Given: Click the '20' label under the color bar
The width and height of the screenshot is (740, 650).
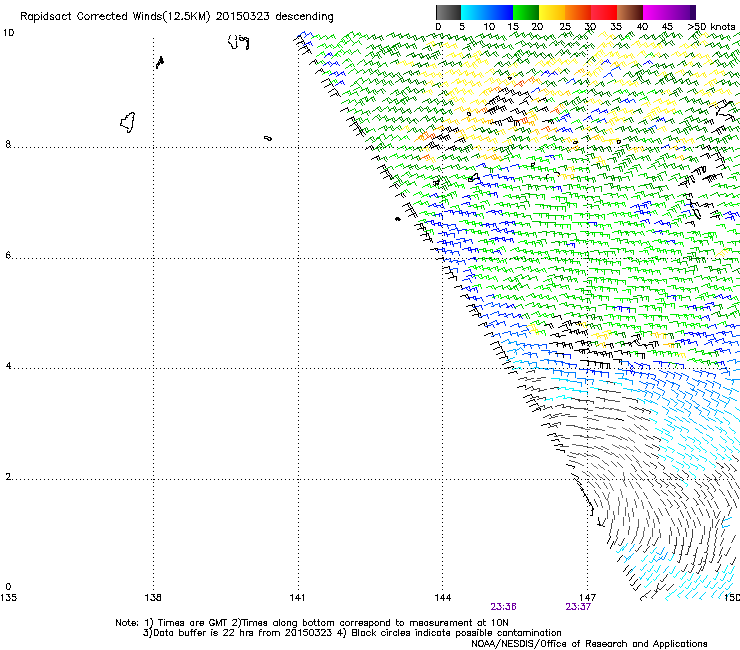Looking at the screenshot, I should 537,27.
